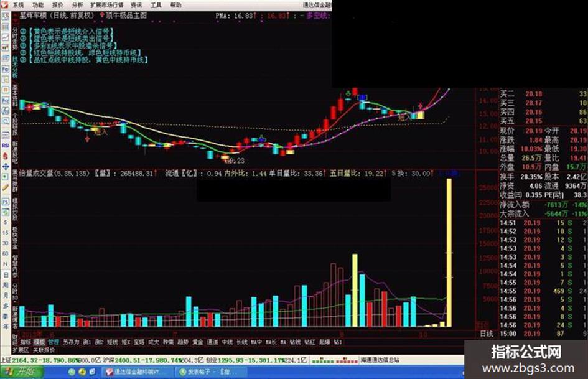
Task: Open the 扩展市场行情 menu
Action: 106,5
